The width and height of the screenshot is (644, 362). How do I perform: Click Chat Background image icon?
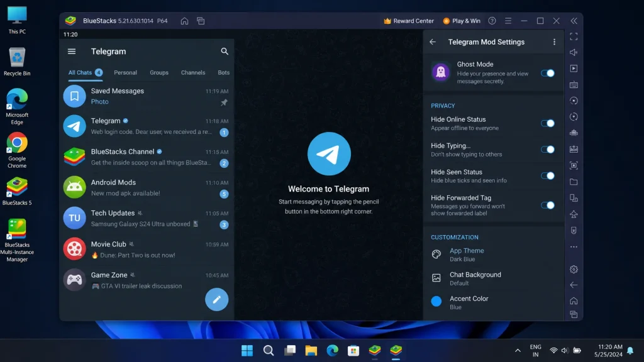[436, 278]
